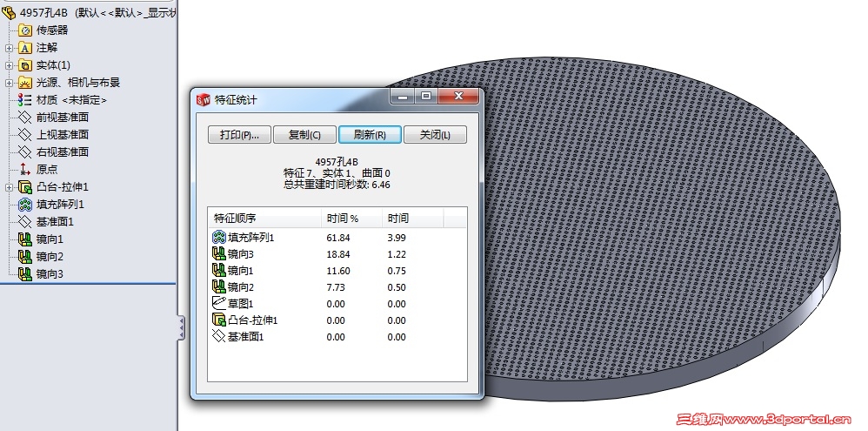The height and width of the screenshot is (431, 868).
Task: Close the 特征统计 dialog with X
Action: pyautogui.click(x=458, y=97)
